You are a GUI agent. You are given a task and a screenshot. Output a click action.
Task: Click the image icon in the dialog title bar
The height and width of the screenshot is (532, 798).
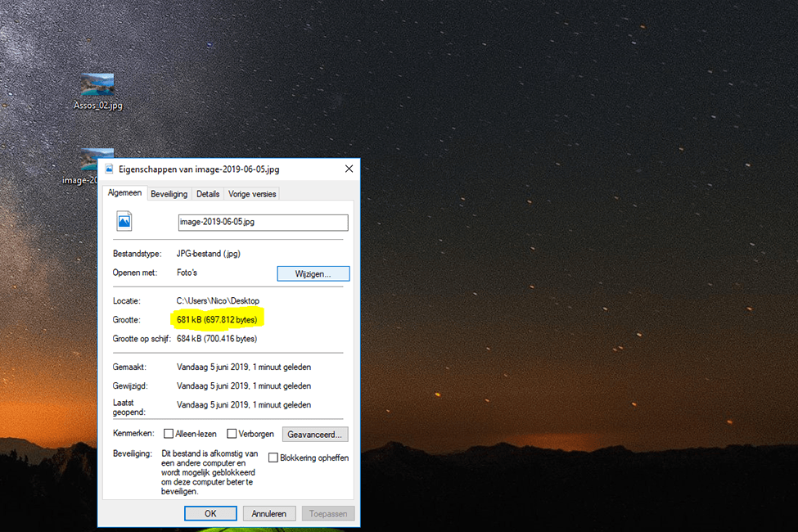tap(109, 169)
